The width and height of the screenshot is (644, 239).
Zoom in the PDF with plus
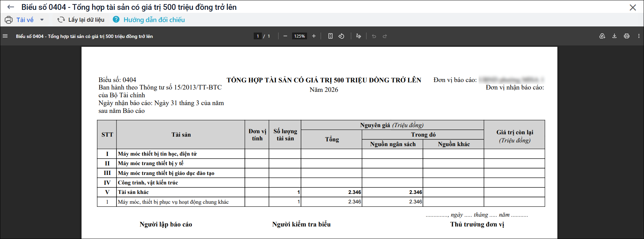click(x=314, y=36)
